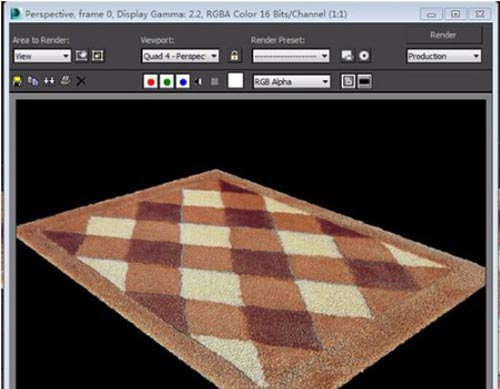
Task: Toggle the Red channel button
Action: [151, 82]
